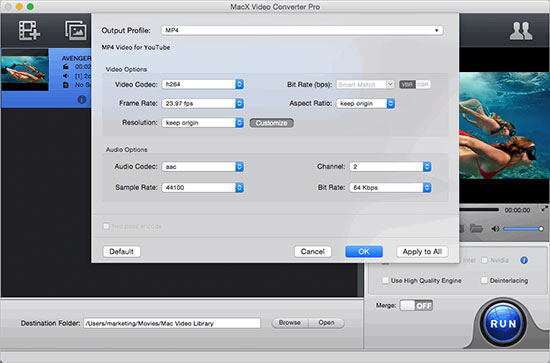The image size is (550, 363).
Task: Switch bit rate mode to VBR
Action: coord(407,85)
